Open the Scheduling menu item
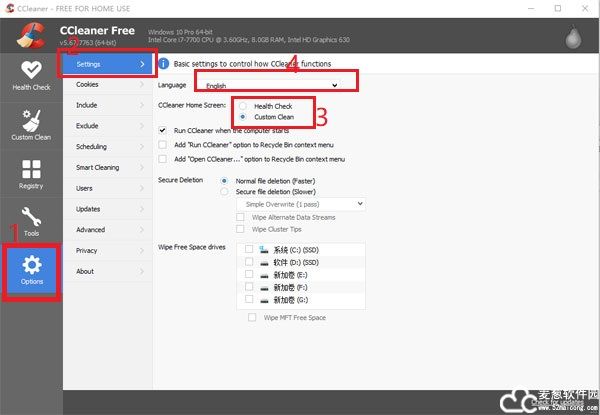The width and height of the screenshot is (600, 415). [108, 147]
